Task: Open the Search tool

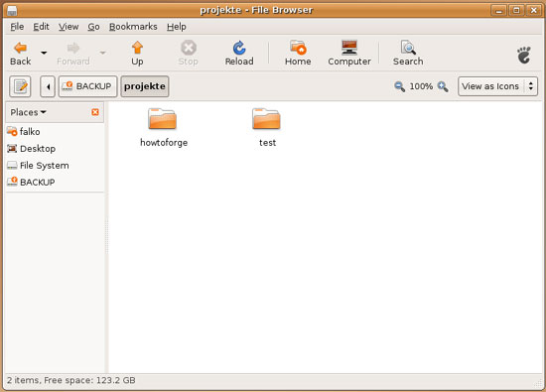Action: click(x=408, y=54)
